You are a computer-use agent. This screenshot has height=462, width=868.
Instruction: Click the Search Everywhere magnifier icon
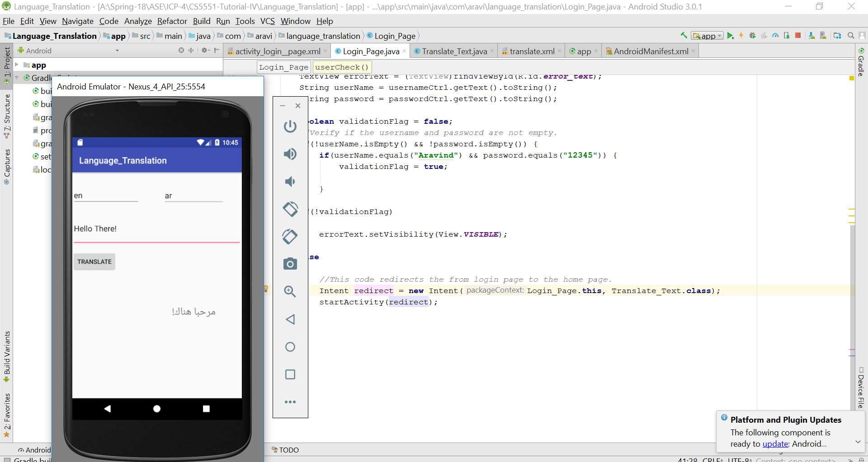[x=851, y=36]
